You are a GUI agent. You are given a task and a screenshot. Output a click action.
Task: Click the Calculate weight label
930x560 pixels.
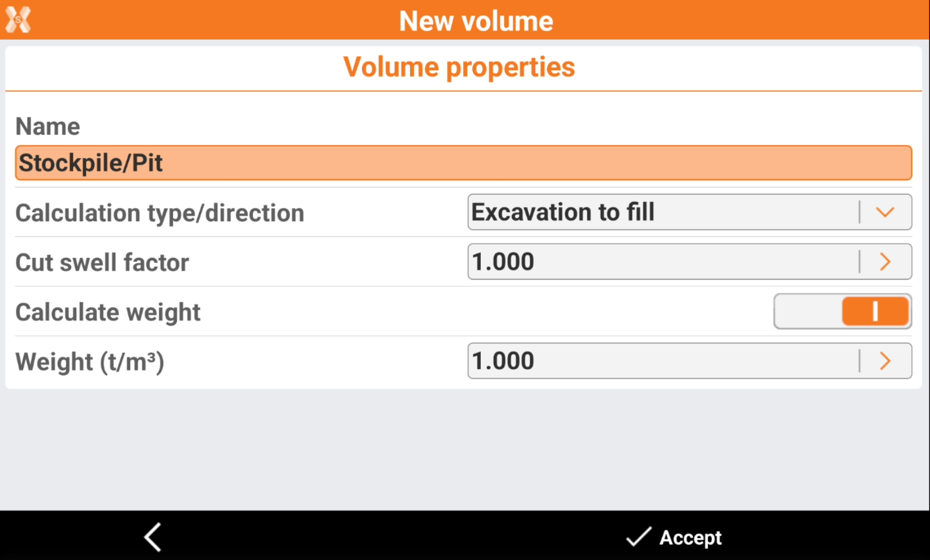[x=108, y=312]
